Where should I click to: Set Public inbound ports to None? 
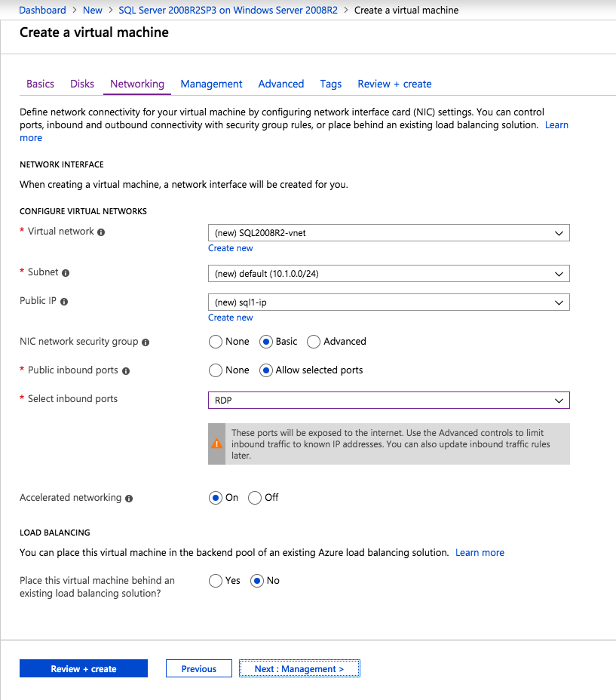pos(216,370)
